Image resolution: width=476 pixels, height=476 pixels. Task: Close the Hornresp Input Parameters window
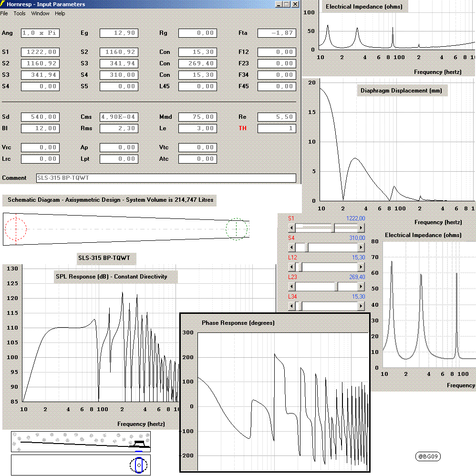coord(295,4)
